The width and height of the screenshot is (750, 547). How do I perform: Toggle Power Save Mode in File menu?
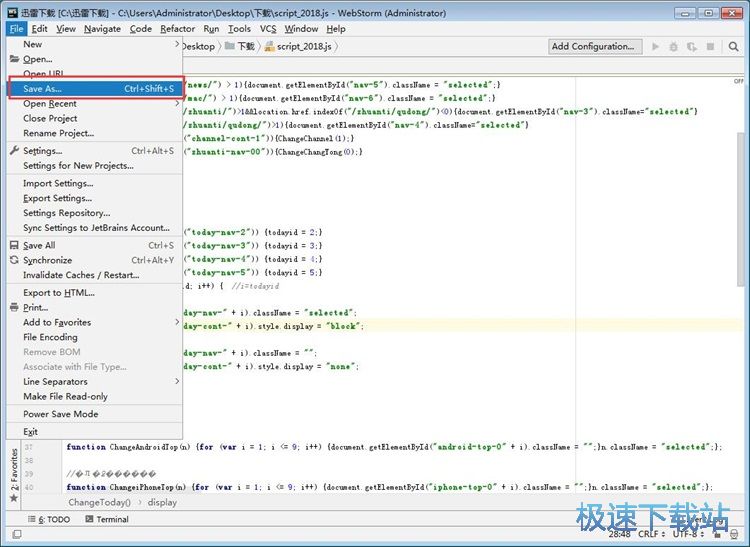60,414
